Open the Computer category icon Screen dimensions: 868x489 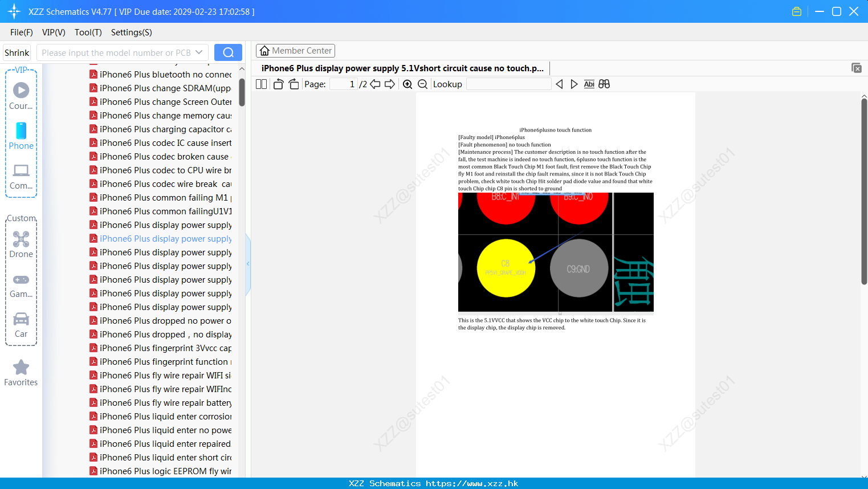pyautogui.click(x=21, y=170)
